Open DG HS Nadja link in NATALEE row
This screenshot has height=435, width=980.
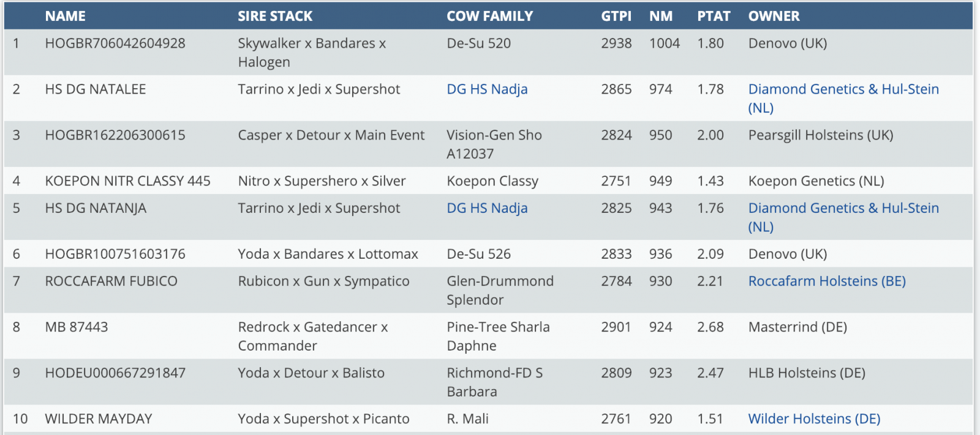point(487,89)
